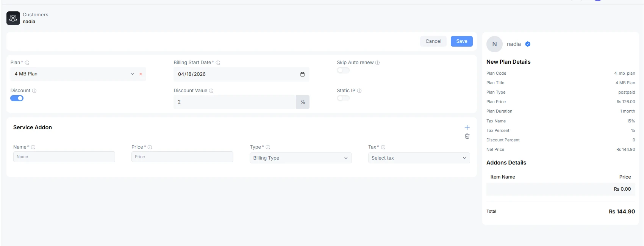Click the Customers breadcrumb link

point(36,15)
